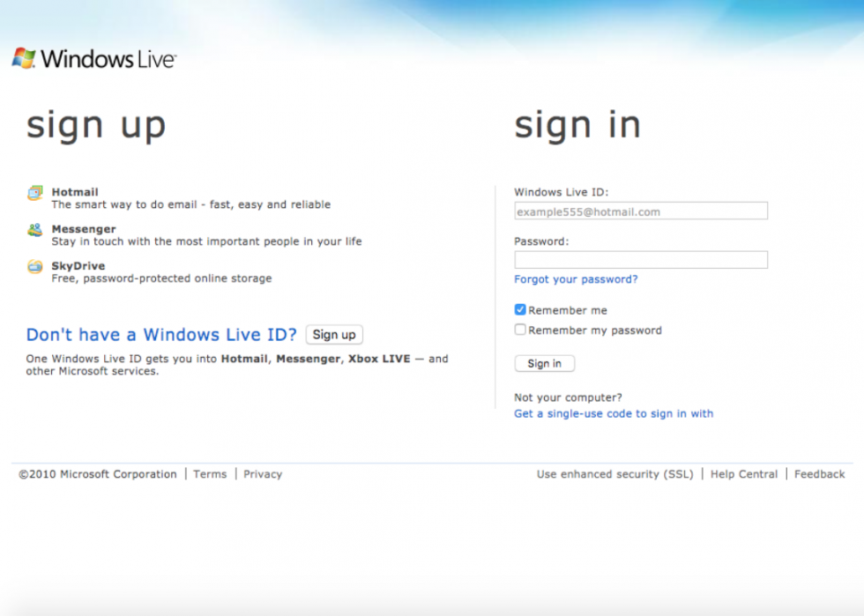Viewport: 864px width, 616px height.
Task: Open the Feedback link
Action: [x=819, y=474]
